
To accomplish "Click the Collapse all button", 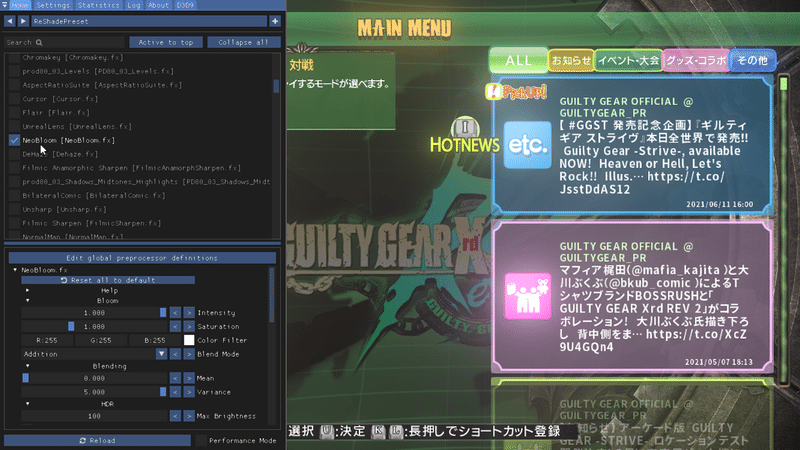I will (x=243, y=42).
